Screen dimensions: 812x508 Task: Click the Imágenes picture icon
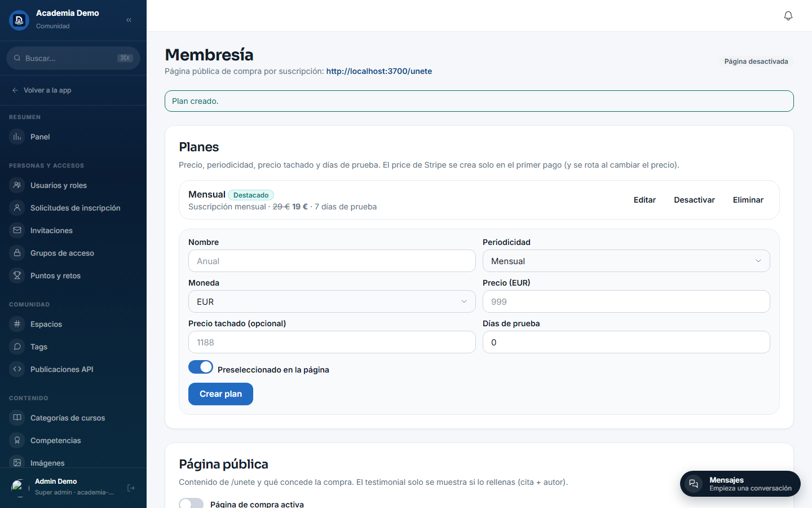17,463
